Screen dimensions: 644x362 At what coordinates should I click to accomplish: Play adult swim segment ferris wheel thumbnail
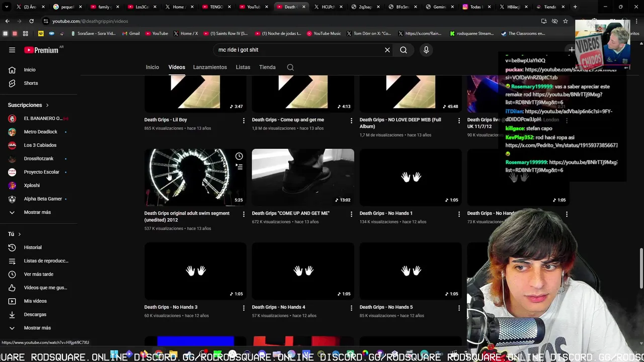(195, 177)
